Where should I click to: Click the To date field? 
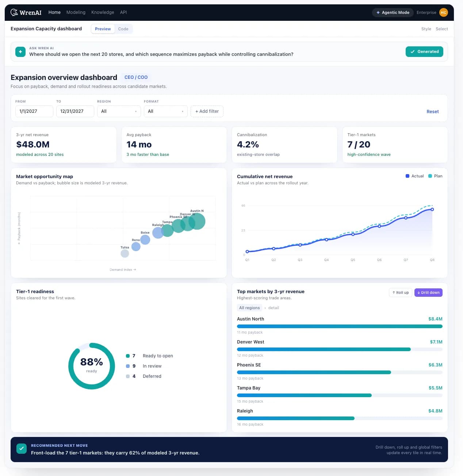pyautogui.click(x=75, y=111)
